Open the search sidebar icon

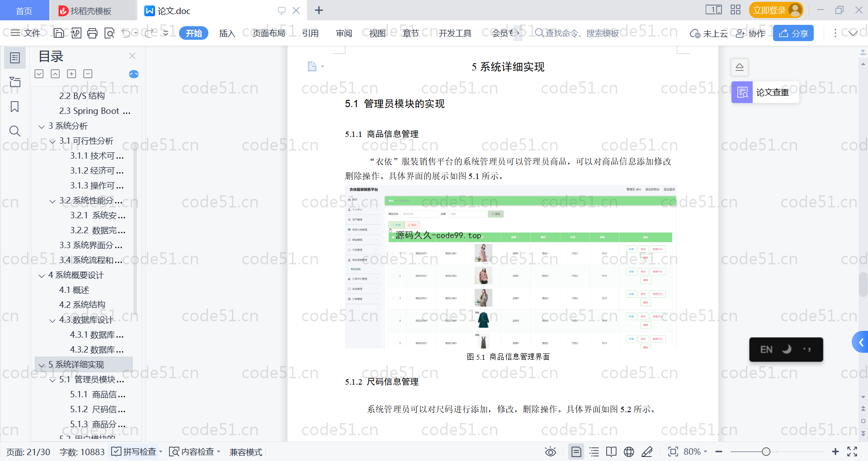click(15, 131)
